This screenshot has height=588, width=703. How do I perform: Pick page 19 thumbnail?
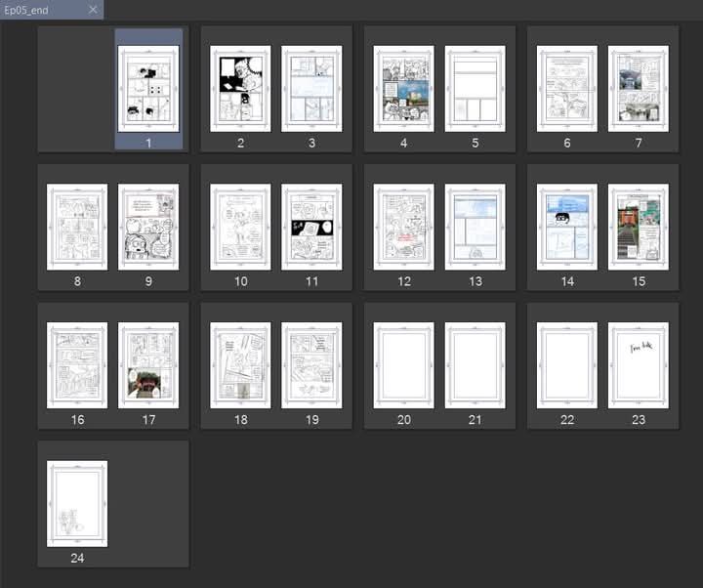311,365
